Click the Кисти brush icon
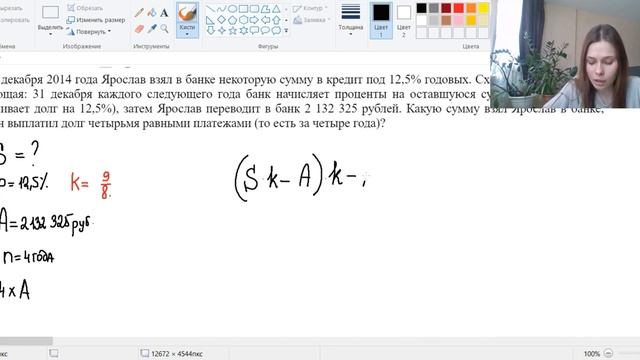 pyautogui.click(x=187, y=13)
